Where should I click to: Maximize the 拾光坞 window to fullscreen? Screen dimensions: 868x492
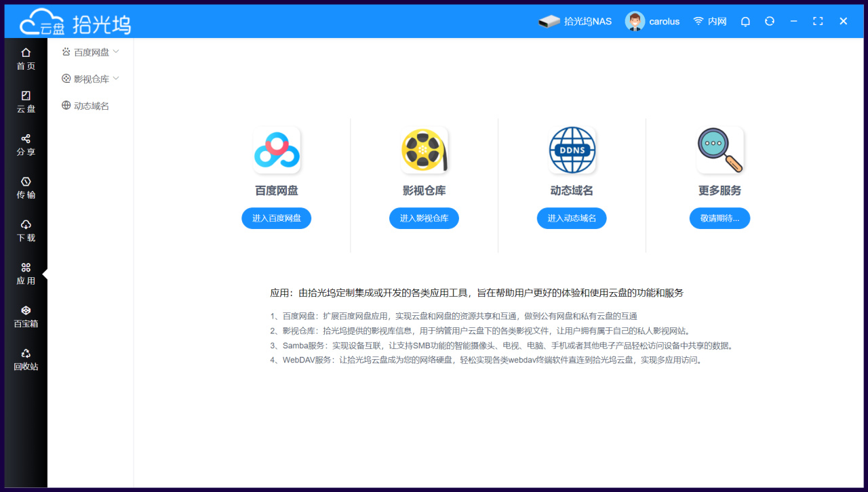point(818,21)
